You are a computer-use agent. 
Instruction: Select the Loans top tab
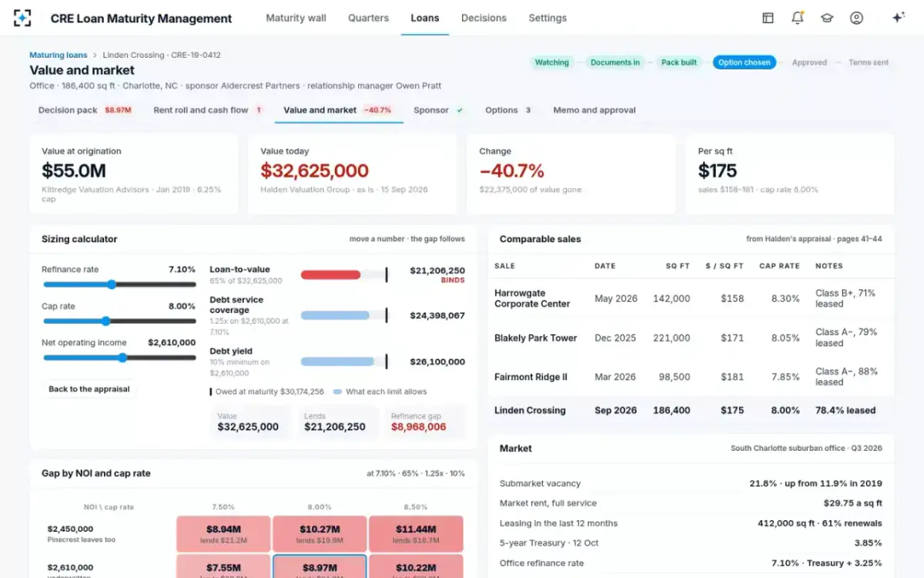pos(425,18)
